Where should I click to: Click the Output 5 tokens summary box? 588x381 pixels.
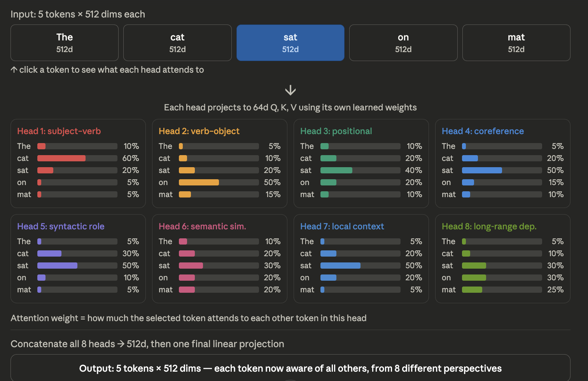coord(290,368)
